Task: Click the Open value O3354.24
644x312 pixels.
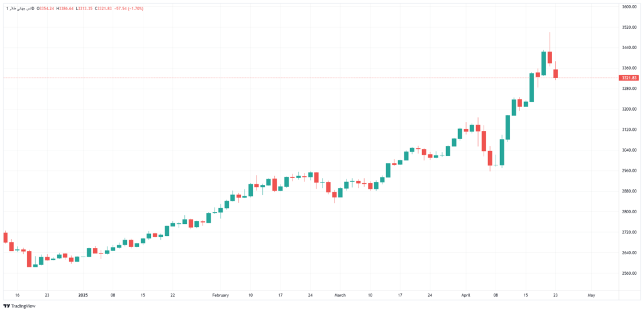Action: tap(45, 9)
